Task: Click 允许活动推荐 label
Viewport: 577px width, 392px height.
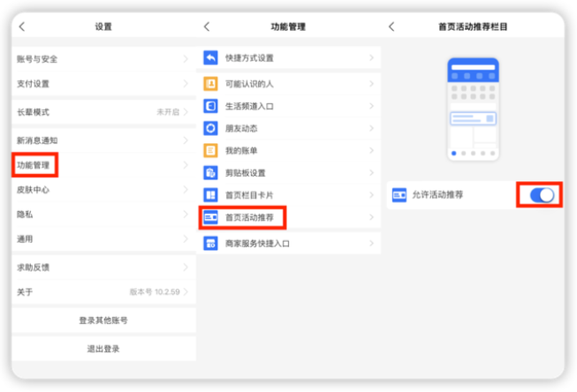Action: tap(437, 195)
